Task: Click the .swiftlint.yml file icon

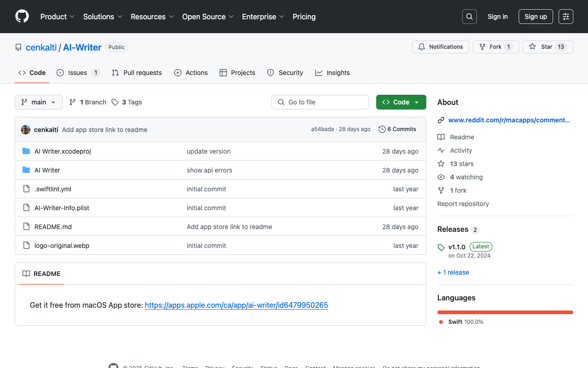Action: click(x=26, y=189)
